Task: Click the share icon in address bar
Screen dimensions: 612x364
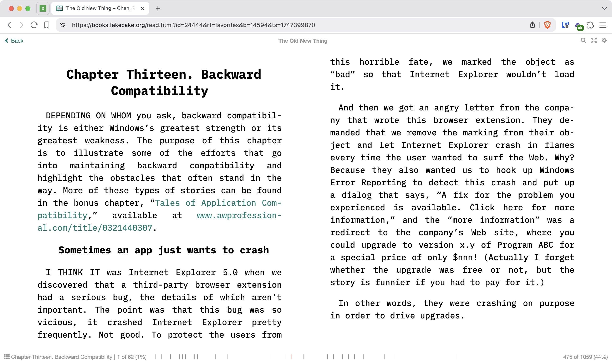Action: point(532,25)
